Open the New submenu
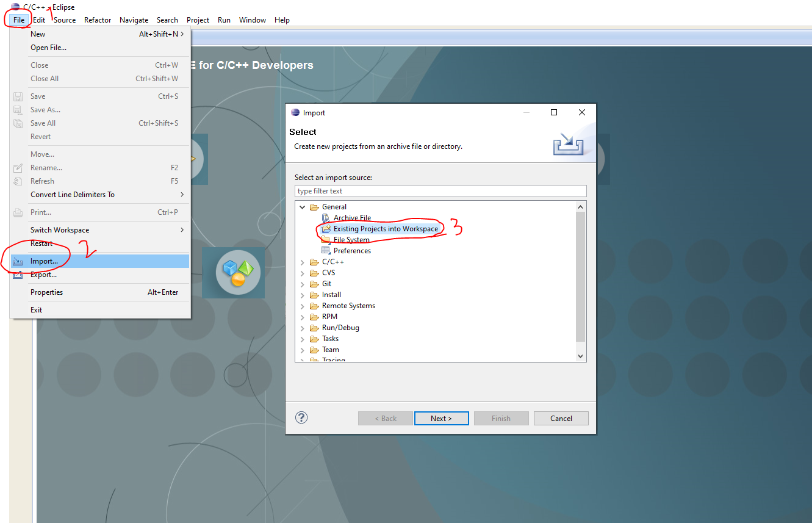Viewport: 812px width, 523px height. coord(100,34)
